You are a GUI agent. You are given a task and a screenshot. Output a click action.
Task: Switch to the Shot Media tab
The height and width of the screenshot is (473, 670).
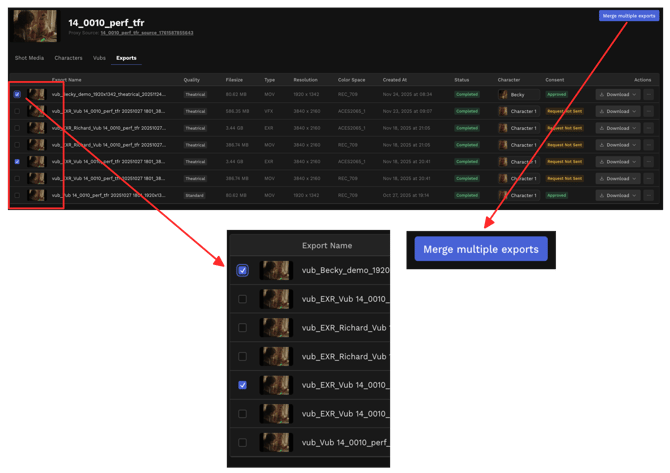29,58
